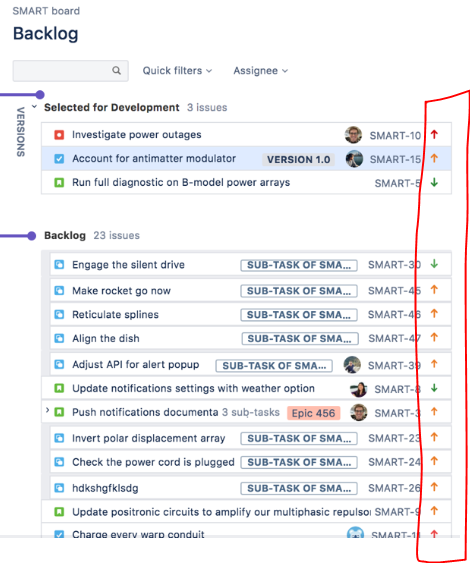Open the Quick filters dropdown

click(177, 71)
